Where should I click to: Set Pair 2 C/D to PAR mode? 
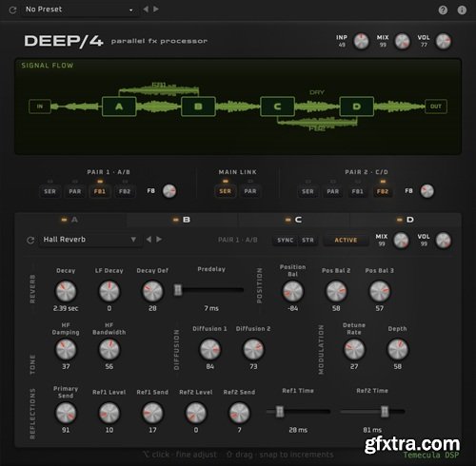pyautogui.click(x=332, y=191)
